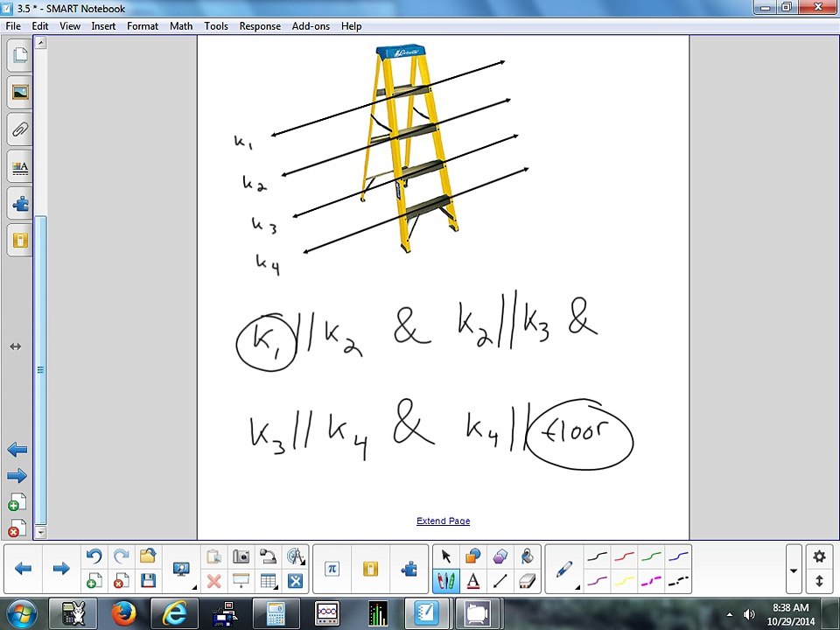Select the Fill paint bucket tool
The height and width of the screenshot is (630, 840).
tap(527, 556)
